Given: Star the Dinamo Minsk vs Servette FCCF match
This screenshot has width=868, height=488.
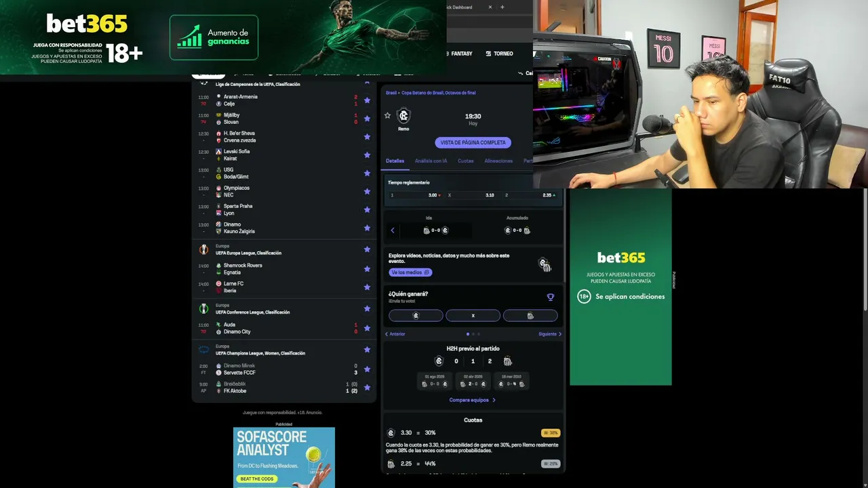Looking at the screenshot, I should (x=367, y=369).
